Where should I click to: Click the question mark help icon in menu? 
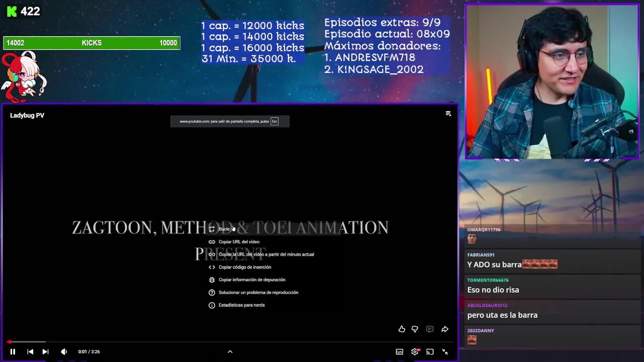[x=212, y=293]
